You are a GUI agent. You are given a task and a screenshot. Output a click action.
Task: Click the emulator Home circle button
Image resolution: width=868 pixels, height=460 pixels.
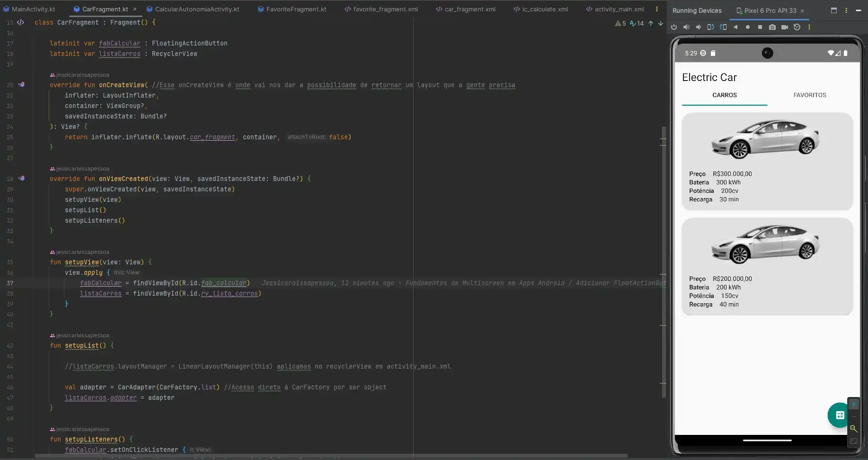(748, 27)
